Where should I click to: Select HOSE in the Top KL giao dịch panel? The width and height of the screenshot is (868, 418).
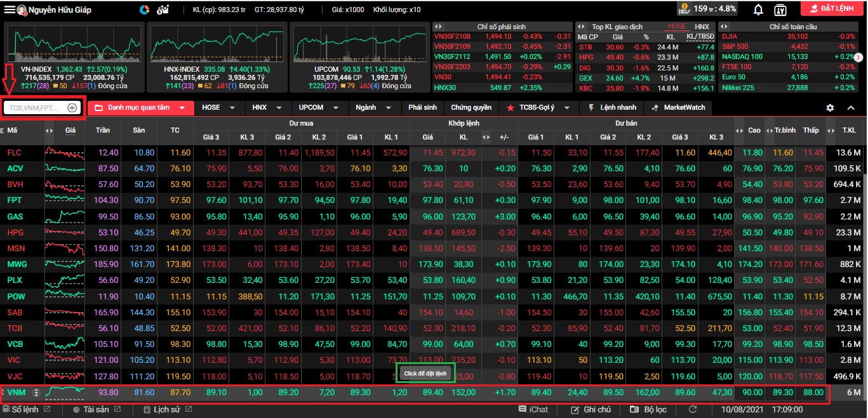(x=677, y=27)
